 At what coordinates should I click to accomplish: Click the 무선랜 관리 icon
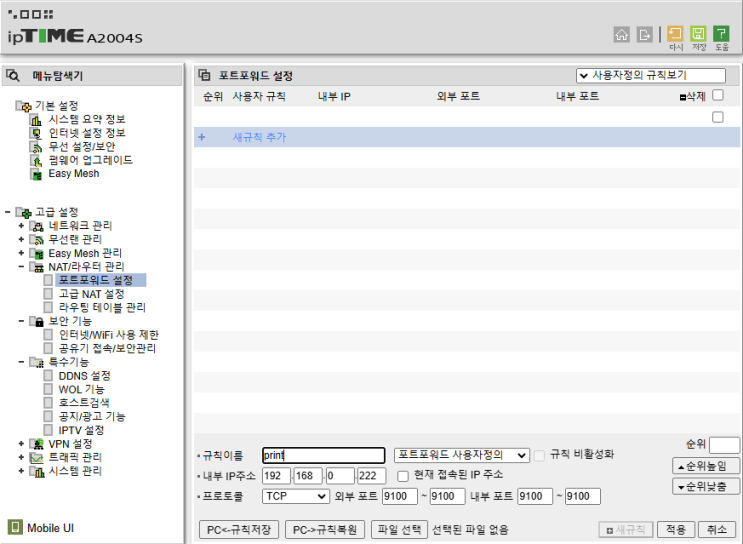pyautogui.click(x=36, y=240)
